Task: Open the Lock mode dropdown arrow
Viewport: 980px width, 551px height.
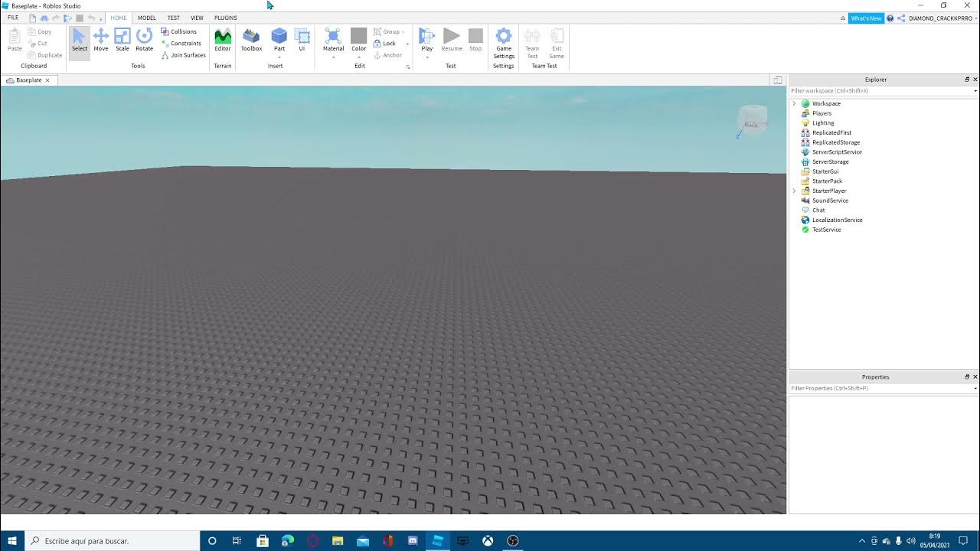Action: point(407,44)
